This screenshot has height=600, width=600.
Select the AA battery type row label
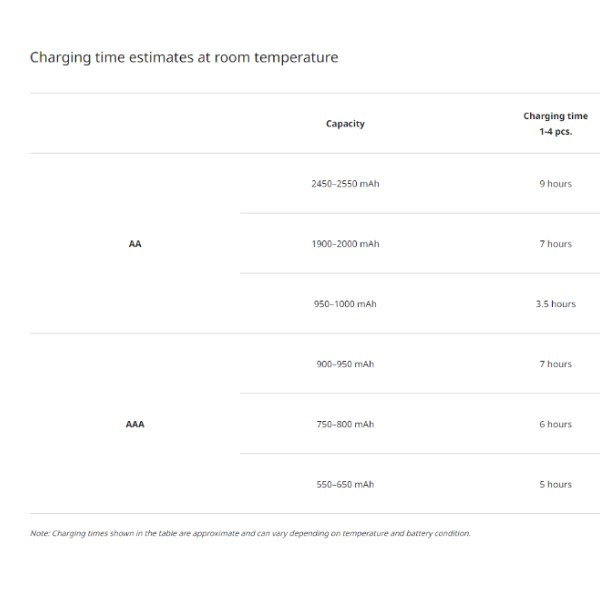135,244
